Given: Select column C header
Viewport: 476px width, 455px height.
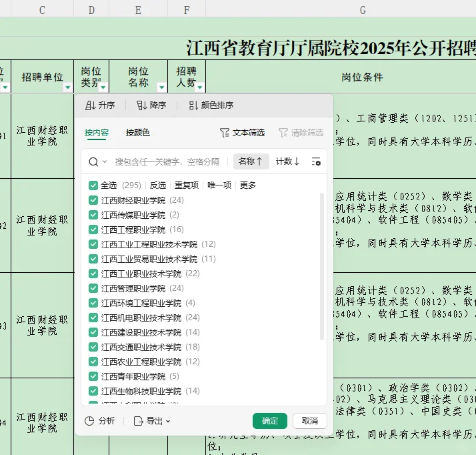Looking at the screenshot, I should [x=42, y=10].
